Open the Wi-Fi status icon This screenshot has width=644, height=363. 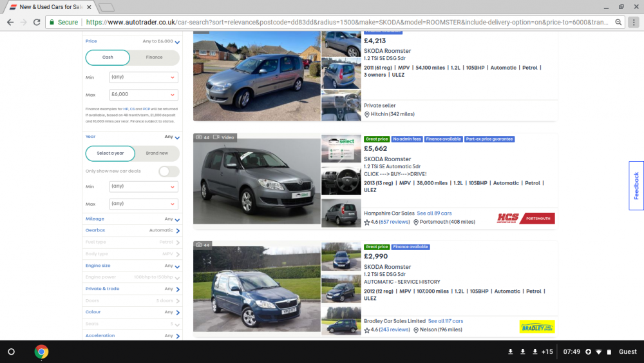pyautogui.click(x=599, y=352)
